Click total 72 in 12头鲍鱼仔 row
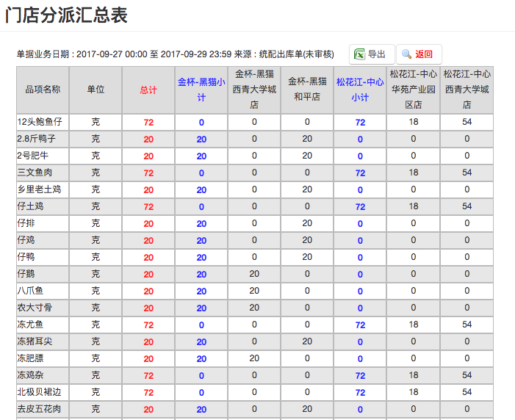This screenshot has height=420, width=515. [148, 123]
